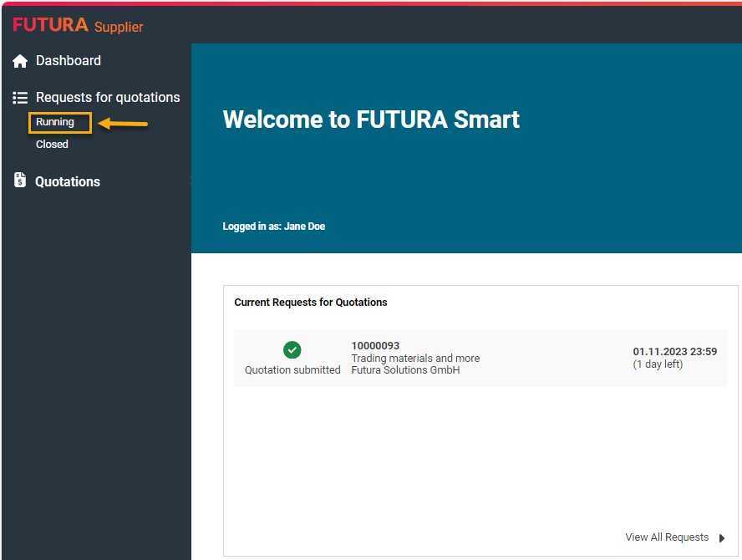Screen dimensions: 742x560
Task: Expand the Requests for quotations section
Action: 108,98
